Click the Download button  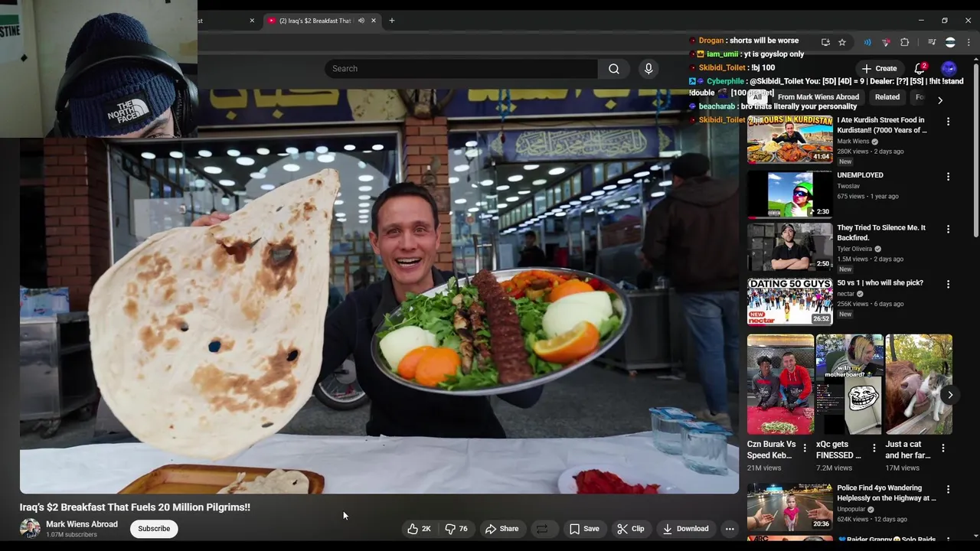point(686,529)
